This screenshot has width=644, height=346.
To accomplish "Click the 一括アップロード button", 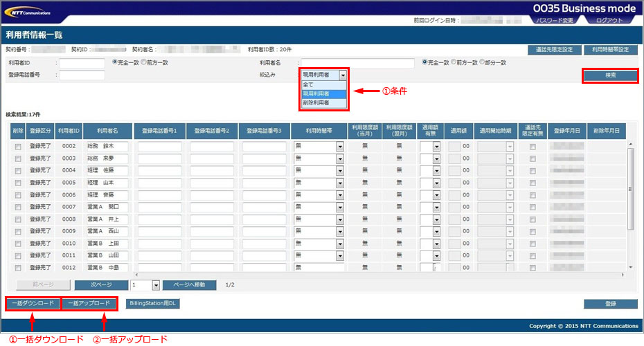I will [89, 304].
